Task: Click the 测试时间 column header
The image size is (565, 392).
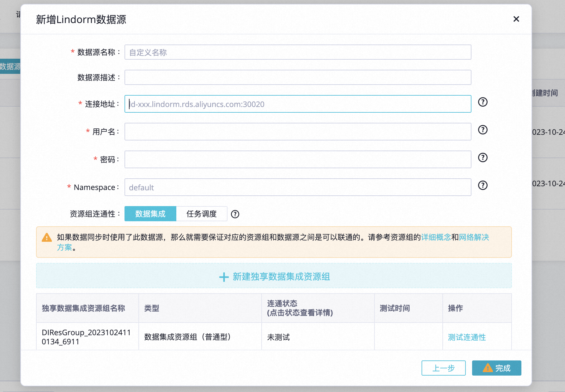Action: 408,308
